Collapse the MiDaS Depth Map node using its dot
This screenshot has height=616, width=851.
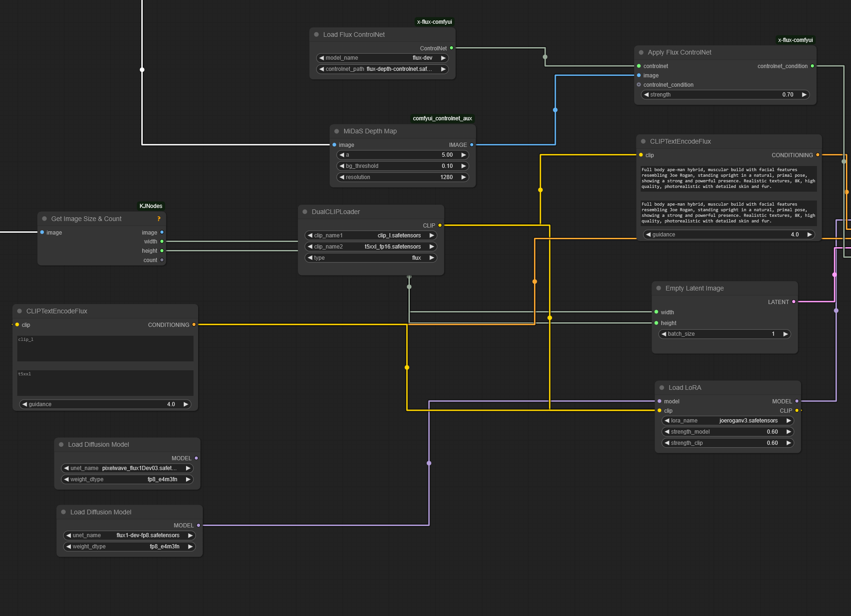337,131
